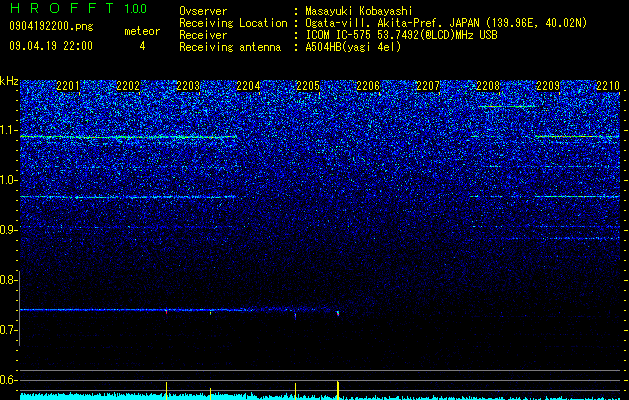Click the 2204 time marker label
Viewport: 629px width, 400px height.
(x=248, y=86)
